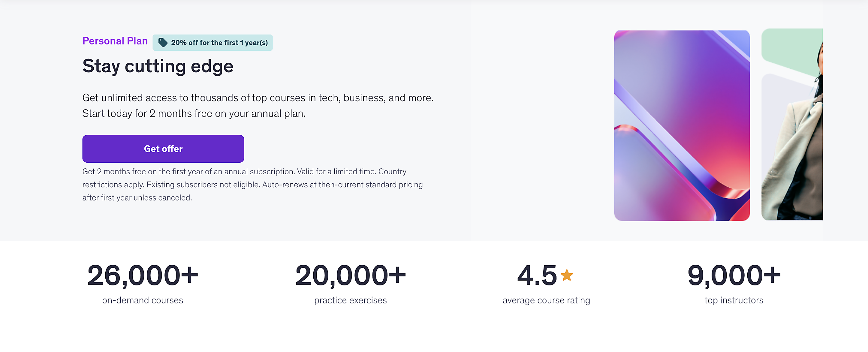
Task: Click the purple gradient abstract image
Action: [x=682, y=125]
